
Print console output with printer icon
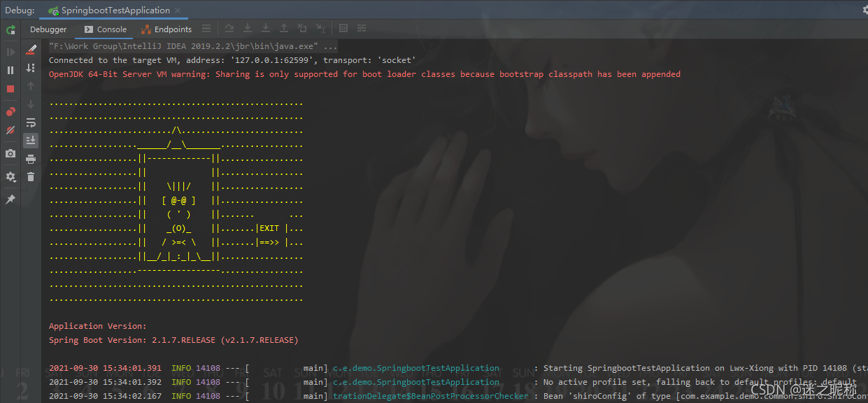(31, 159)
